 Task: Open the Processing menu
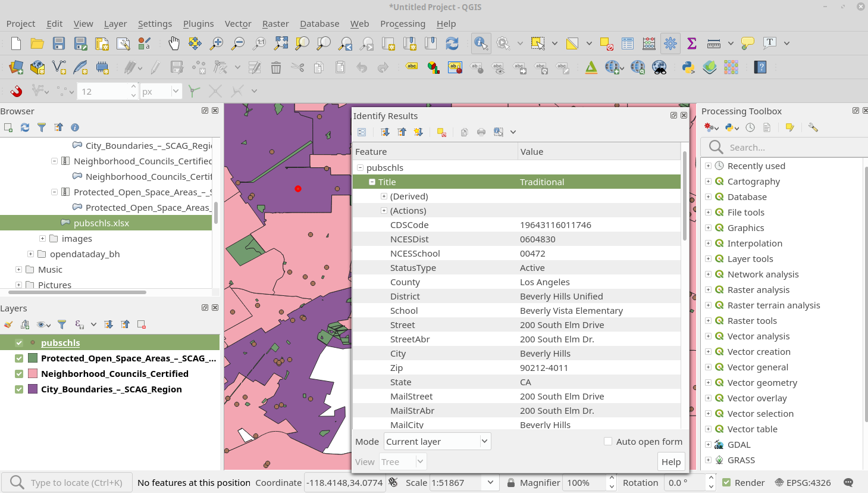[403, 24]
